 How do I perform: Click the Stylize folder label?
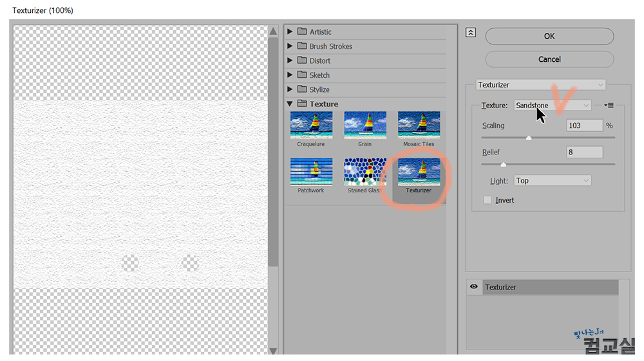319,89
